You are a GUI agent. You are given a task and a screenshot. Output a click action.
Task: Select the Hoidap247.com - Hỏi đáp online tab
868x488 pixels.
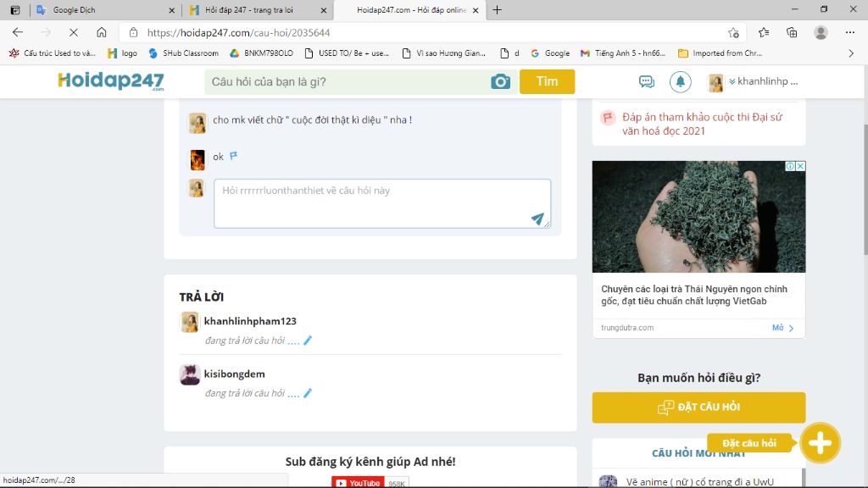(409, 10)
